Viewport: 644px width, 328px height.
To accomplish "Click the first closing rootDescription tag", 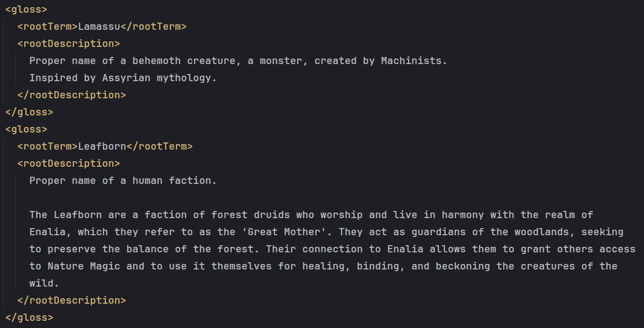I will [72, 95].
